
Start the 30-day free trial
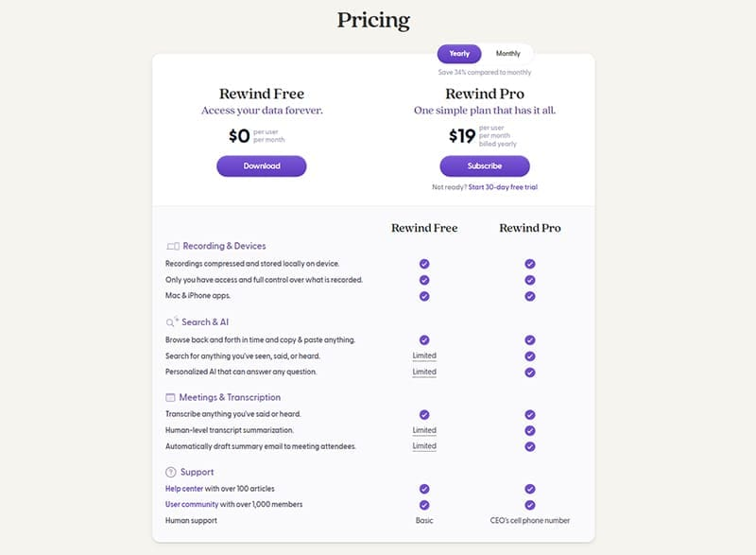[x=503, y=187]
